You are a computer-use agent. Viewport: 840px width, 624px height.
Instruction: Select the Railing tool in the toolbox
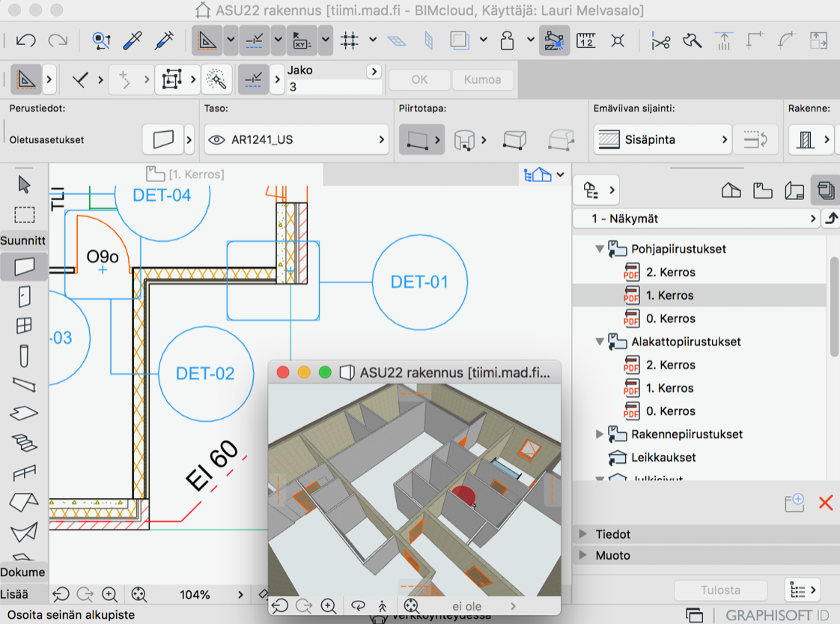(x=24, y=472)
